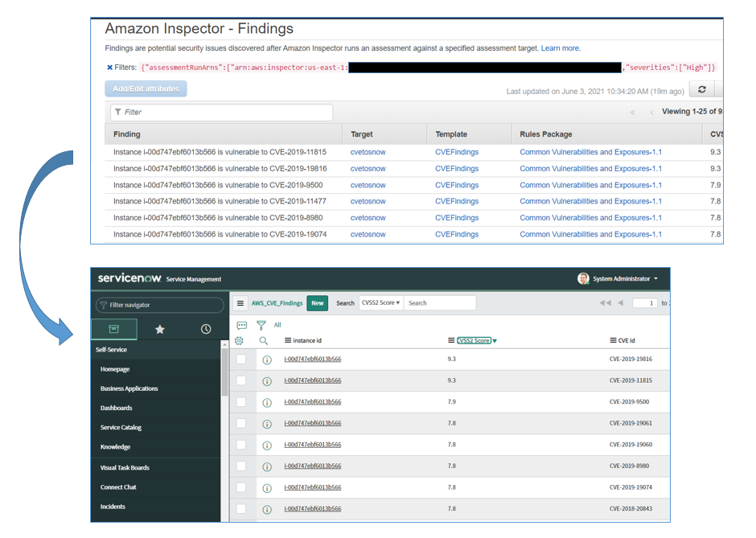Open info preview for CVE-2019-11815 row
Viewport: 756px width, 538px height.
click(267, 381)
